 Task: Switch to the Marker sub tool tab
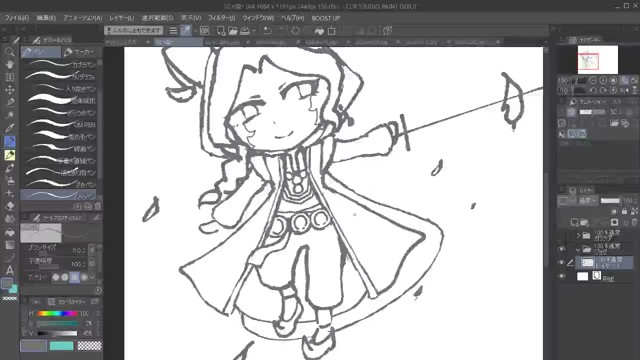click(80, 52)
